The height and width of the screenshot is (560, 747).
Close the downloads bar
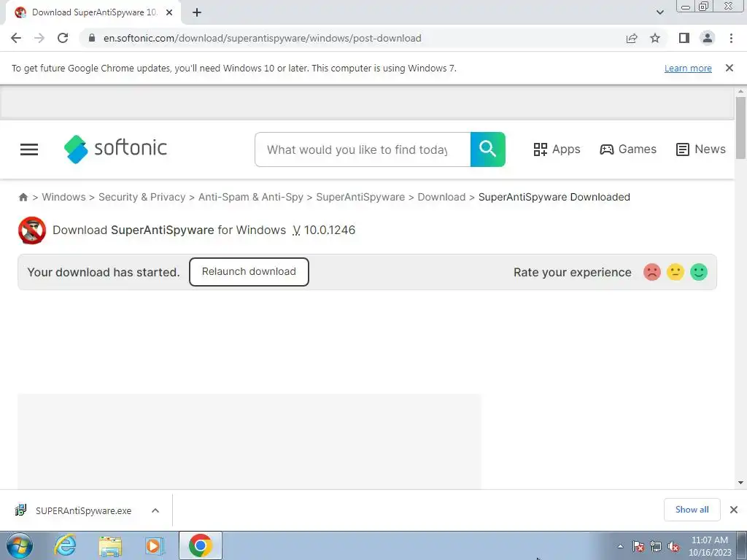[734, 510]
